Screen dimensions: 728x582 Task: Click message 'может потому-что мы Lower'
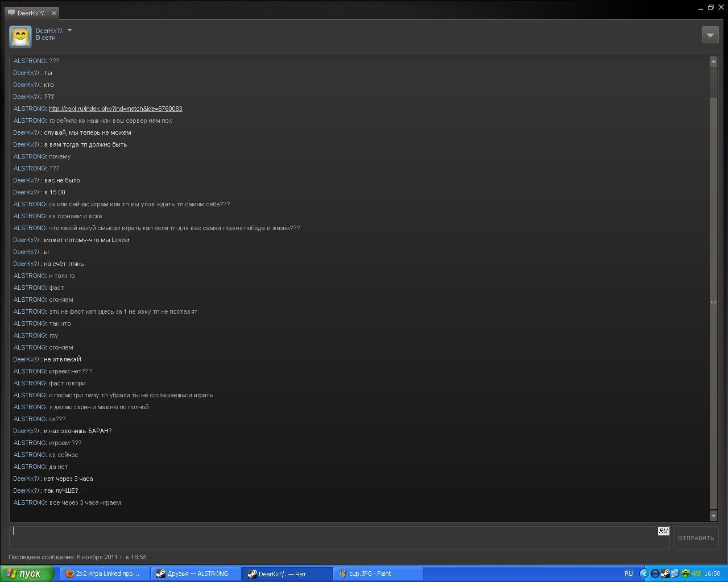(x=87, y=240)
